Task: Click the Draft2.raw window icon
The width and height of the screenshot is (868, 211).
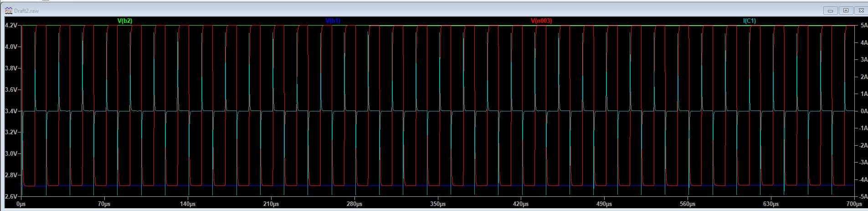Action: click(8, 10)
